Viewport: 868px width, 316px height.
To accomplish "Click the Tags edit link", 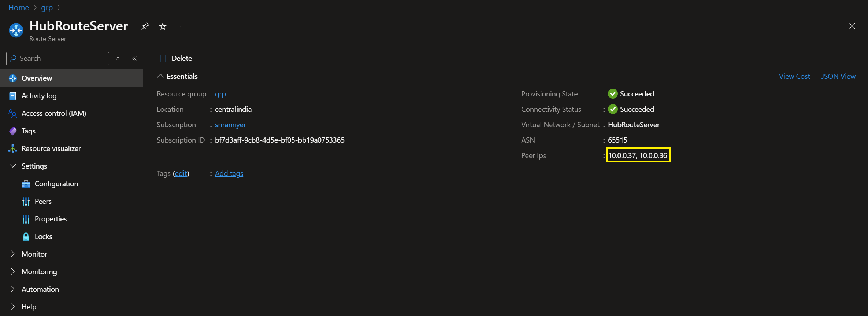I will (x=181, y=173).
